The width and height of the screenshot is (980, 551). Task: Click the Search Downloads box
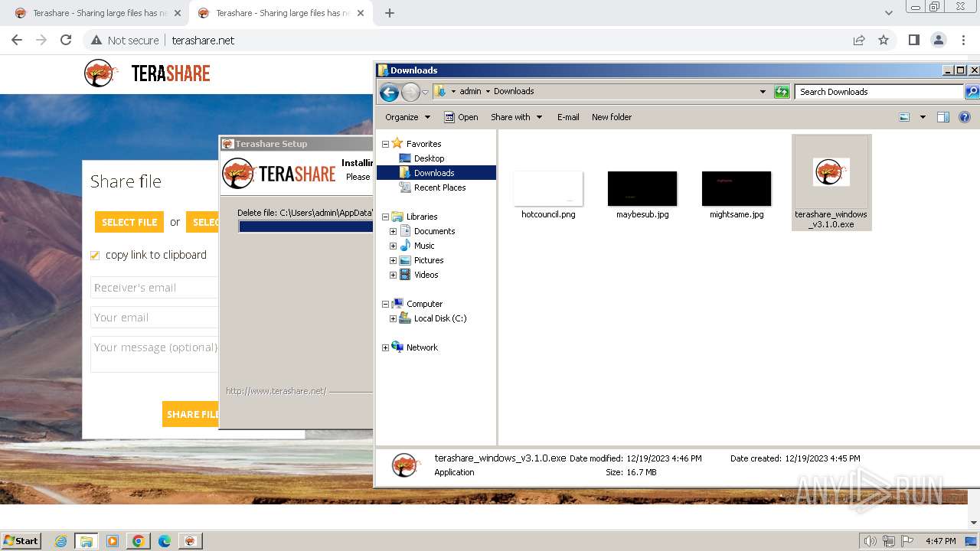click(x=878, y=92)
